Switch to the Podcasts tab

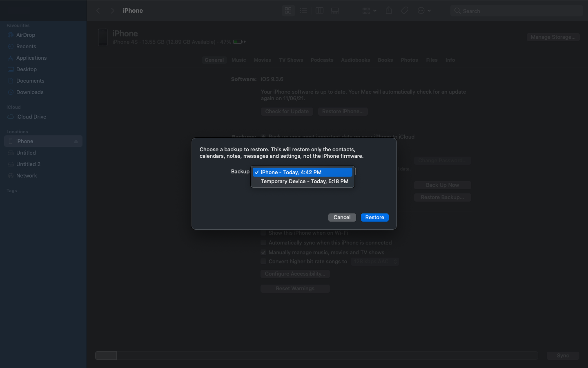pyautogui.click(x=322, y=60)
